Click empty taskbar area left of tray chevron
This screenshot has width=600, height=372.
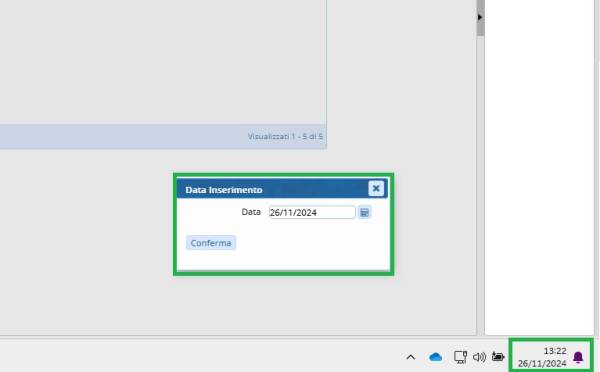pyautogui.click(x=199, y=356)
